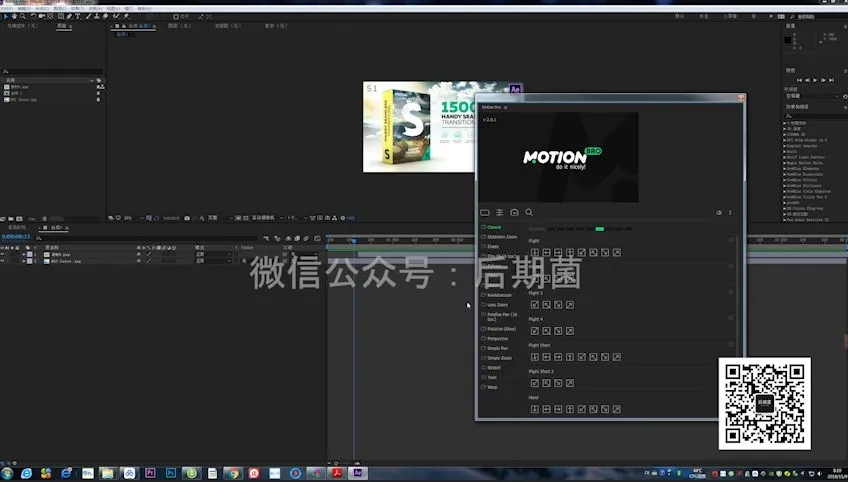The width and height of the screenshot is (848, 482).
Task: Click the After Effects taskbar icon
Action: (x=357, y=473)
